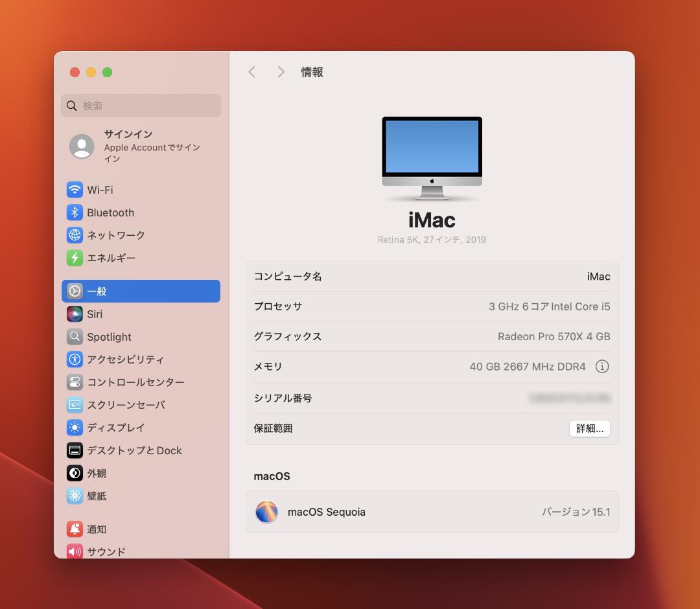Open デスクトップとDock settings
700x609 pixels.
[x=74, y=450]
